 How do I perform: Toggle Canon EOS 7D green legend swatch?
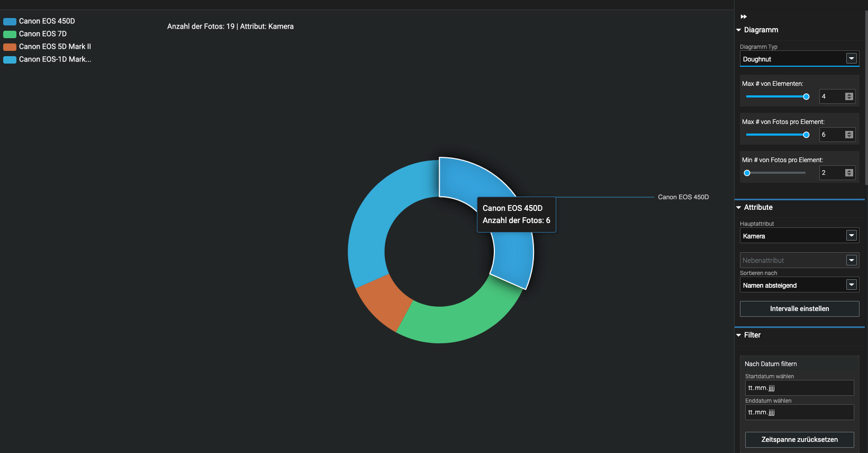pos(10,34)
